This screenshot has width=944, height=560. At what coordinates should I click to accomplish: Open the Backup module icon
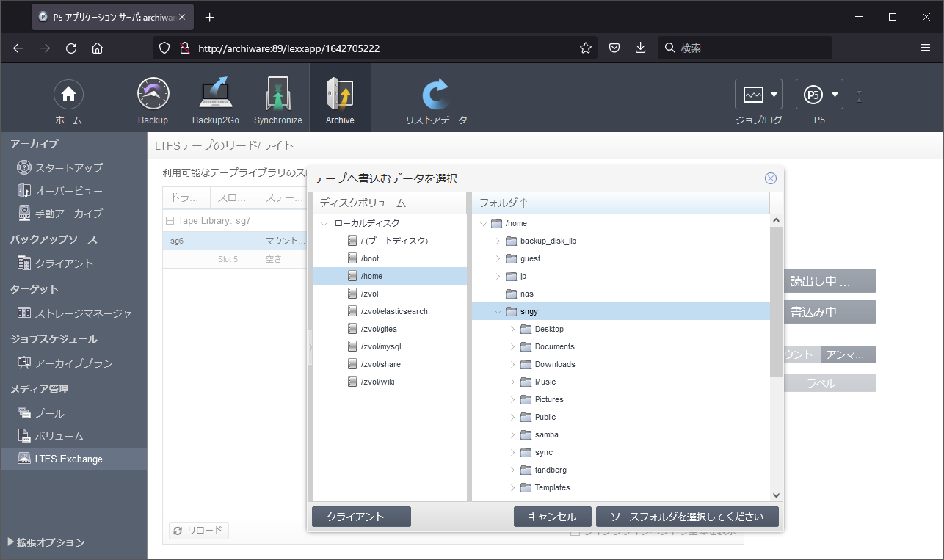153,94
